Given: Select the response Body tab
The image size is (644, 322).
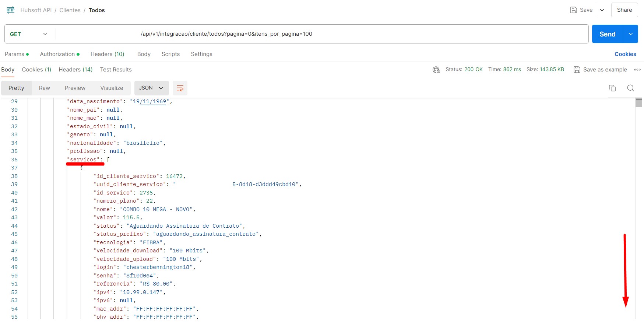Looking at the screenshot, I should point(8,70).
